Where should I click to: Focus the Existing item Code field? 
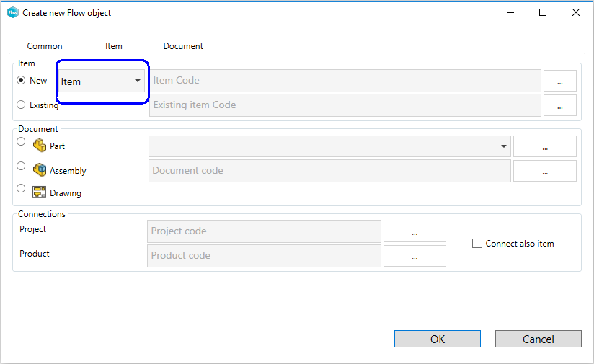[x=345, y=105]
